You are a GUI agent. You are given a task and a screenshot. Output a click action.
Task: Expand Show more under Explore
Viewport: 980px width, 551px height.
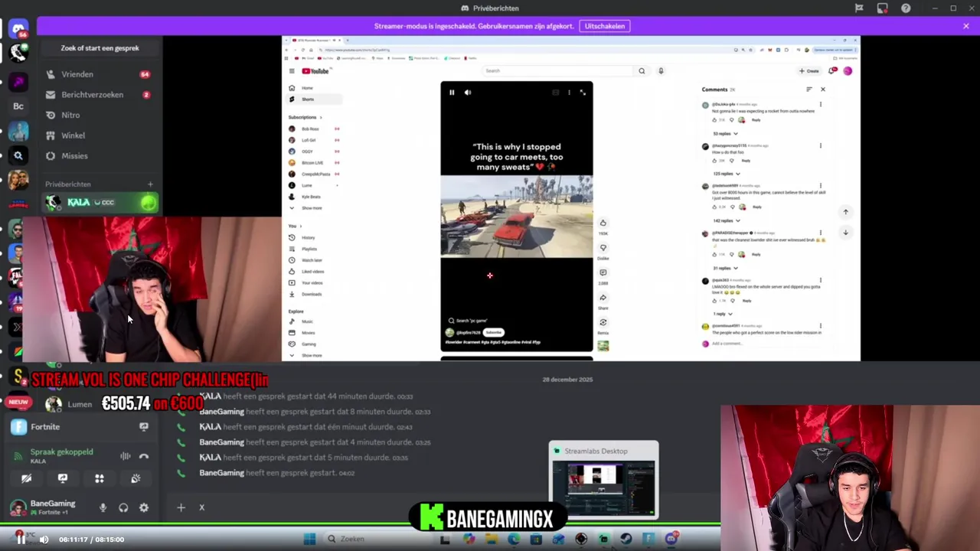point(314,356)
